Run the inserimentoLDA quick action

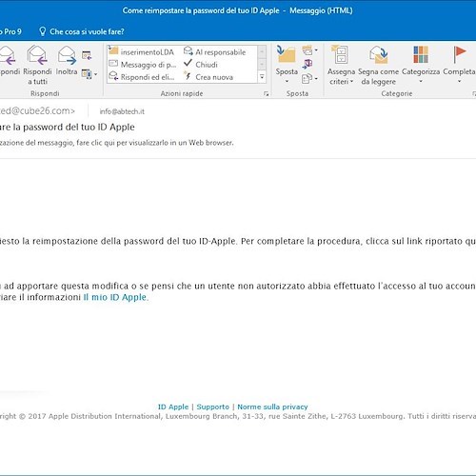[142, 51]
